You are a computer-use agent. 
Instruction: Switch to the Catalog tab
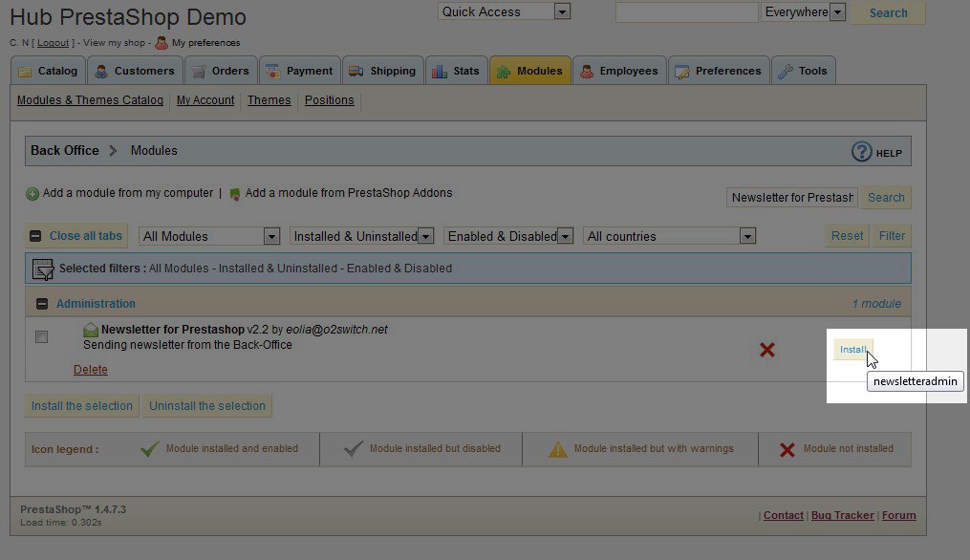(48, 71)
